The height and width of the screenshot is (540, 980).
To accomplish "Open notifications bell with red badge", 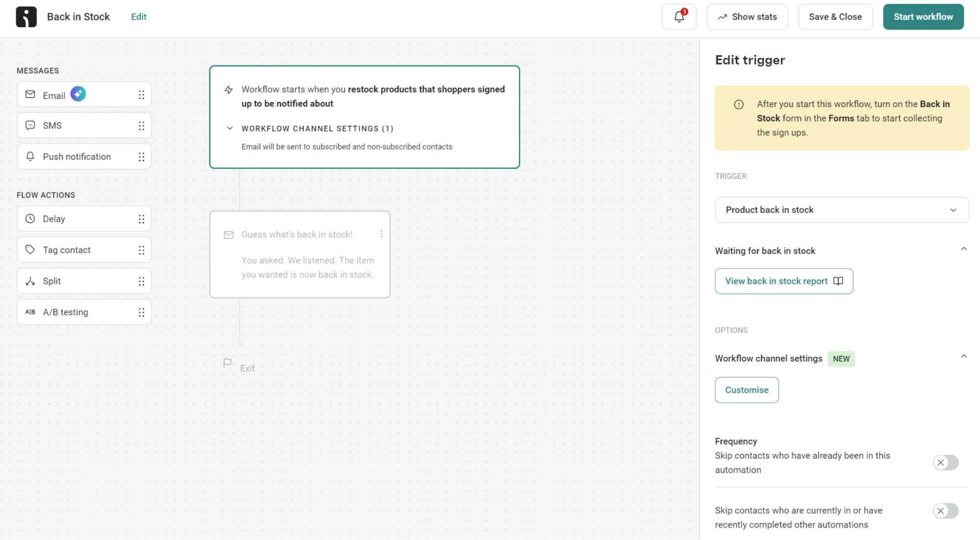I will [x=679, y=16].
